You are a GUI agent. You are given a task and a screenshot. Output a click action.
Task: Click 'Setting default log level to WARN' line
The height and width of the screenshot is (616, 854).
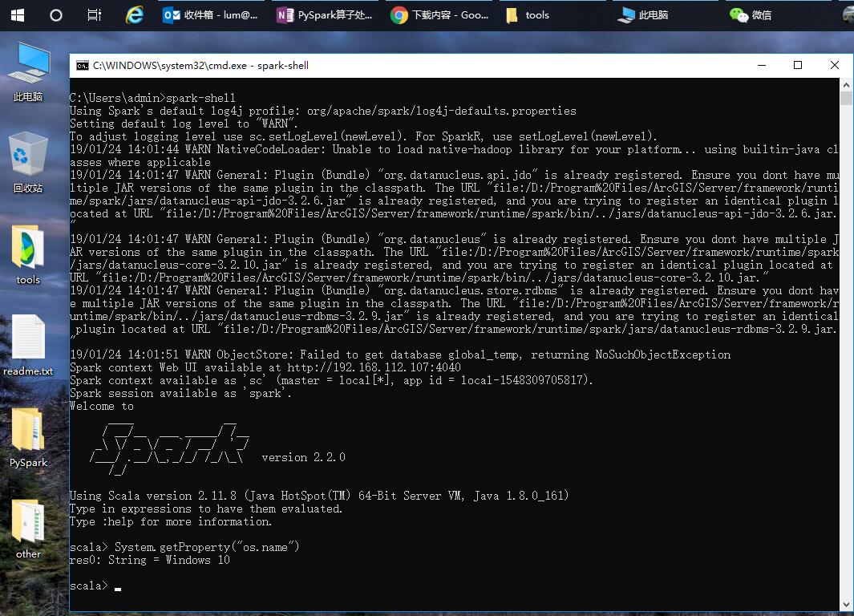point(184,124)
